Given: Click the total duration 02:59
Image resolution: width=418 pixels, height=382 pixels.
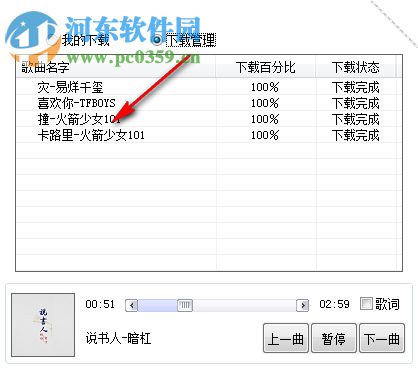Looking at the screenshot, I should 334,304.
